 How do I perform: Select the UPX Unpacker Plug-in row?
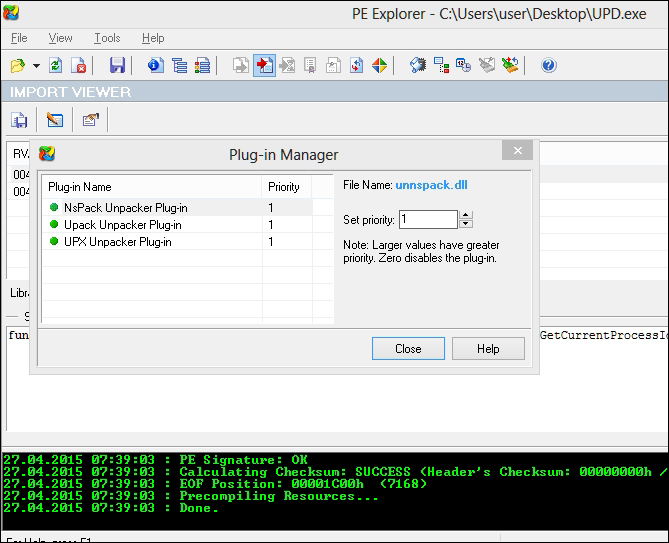coord(117,242)
